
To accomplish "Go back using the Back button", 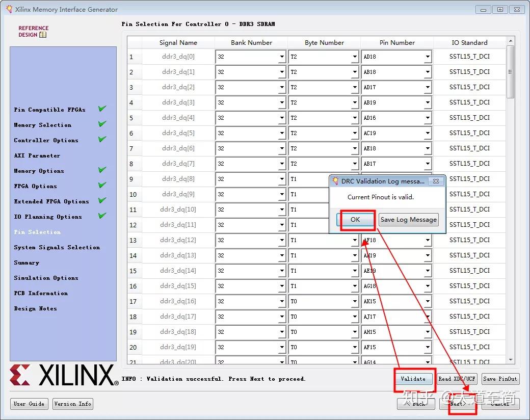I will (416, 403).
